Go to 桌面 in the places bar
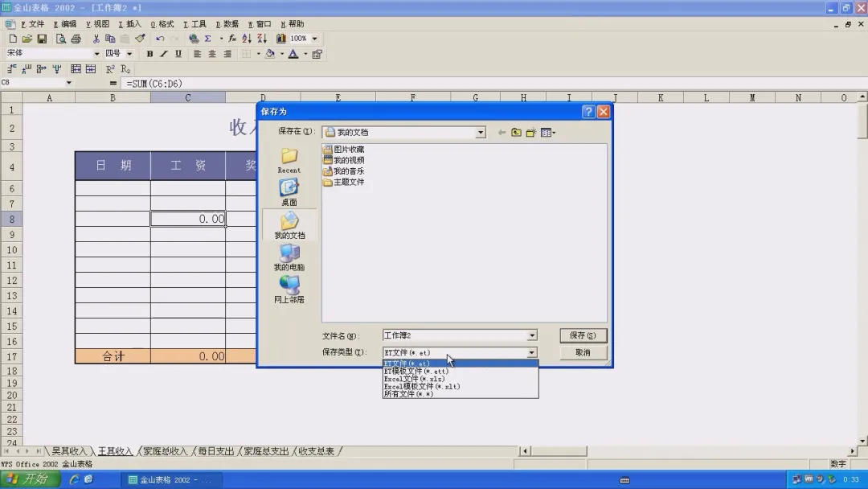The width and height of the screenshot is (868, 489). point(289,193)
